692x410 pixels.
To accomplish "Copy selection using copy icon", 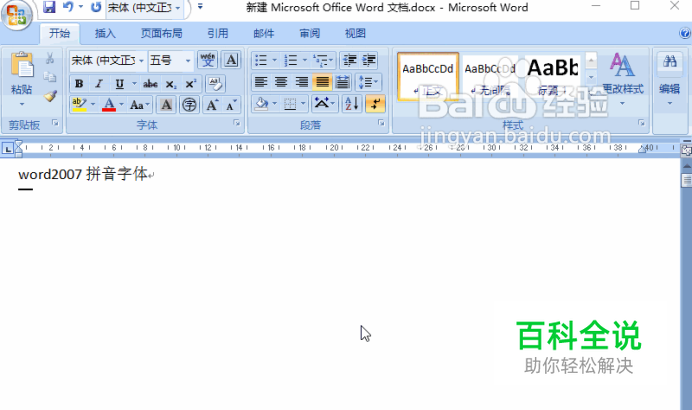I will 50,77.
